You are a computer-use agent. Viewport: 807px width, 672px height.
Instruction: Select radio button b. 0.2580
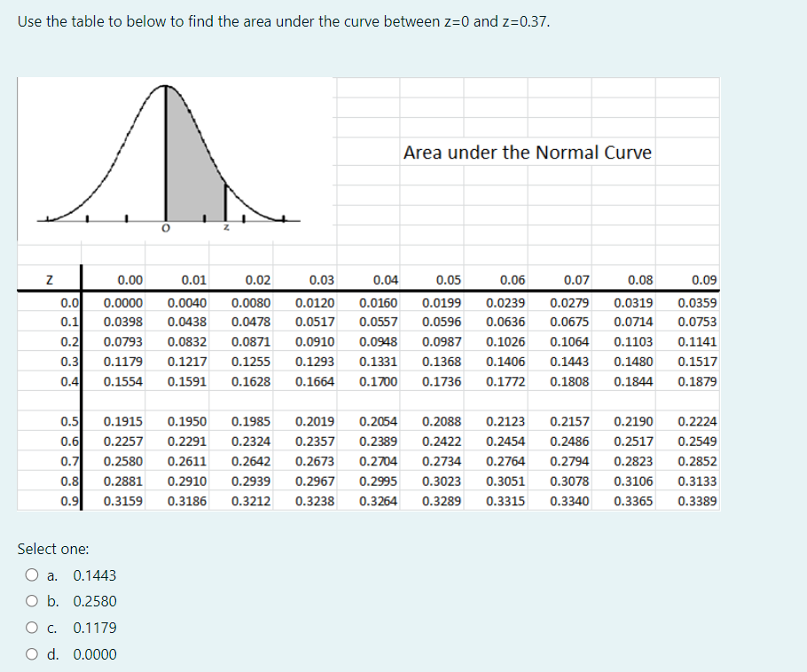point(33,601)
